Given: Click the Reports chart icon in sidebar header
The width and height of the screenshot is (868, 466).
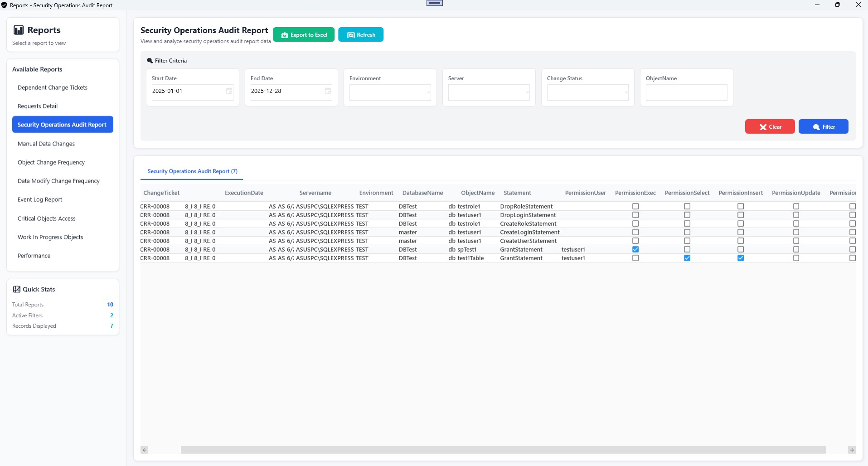Looking at the screenshot, I should coord(19,30).
